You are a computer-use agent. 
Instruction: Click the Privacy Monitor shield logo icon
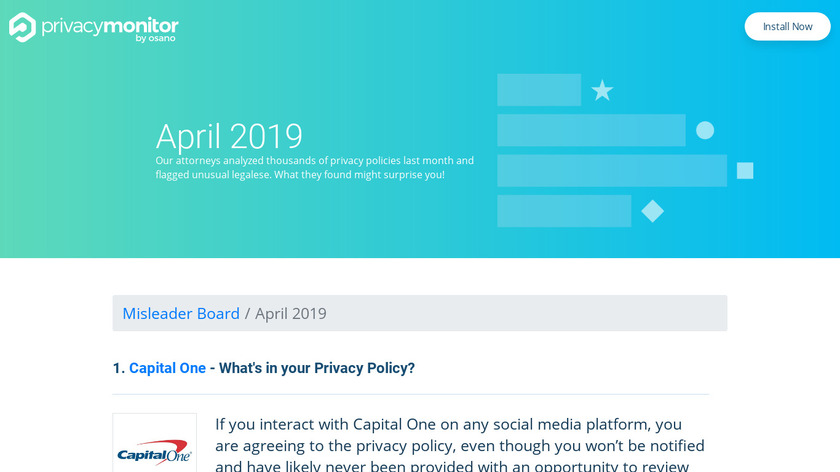(x=22, y=27)
